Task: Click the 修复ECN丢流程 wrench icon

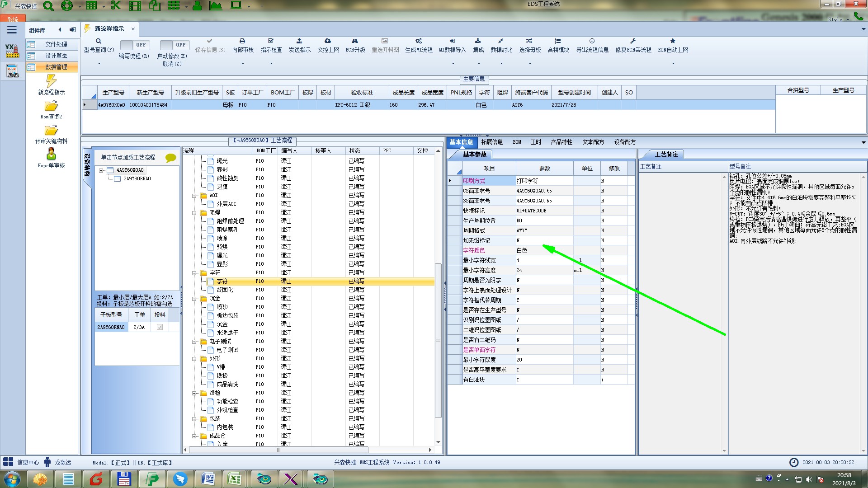Action: (633, 41)
